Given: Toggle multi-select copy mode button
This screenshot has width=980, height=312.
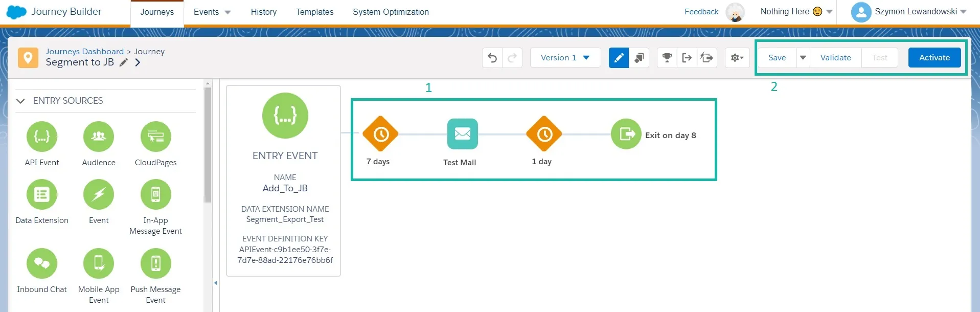Looking at the screenshot, I should 639,58.
